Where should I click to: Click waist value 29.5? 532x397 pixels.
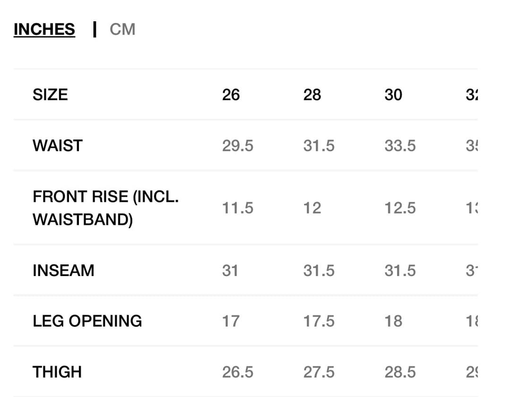(237, 146)
